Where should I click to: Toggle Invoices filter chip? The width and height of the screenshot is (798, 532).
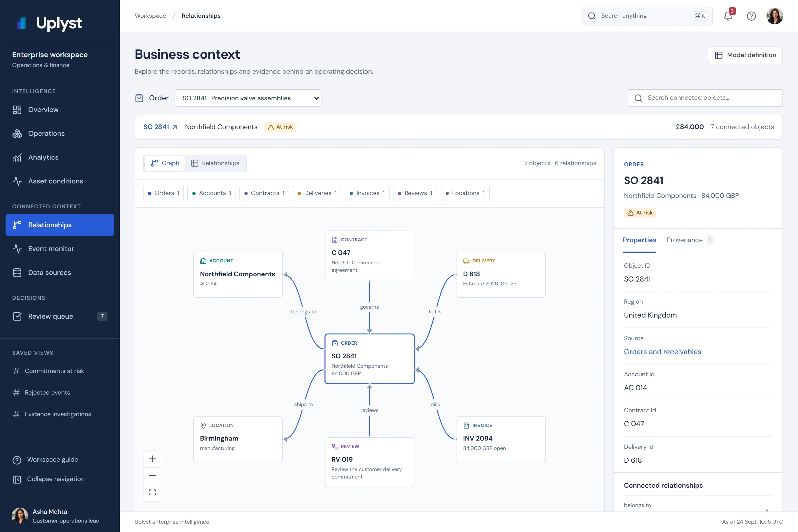coord(367,193)
